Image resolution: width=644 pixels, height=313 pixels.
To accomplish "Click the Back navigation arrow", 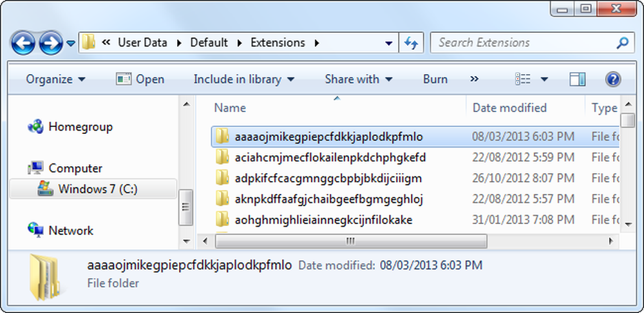I will point(23,43).
